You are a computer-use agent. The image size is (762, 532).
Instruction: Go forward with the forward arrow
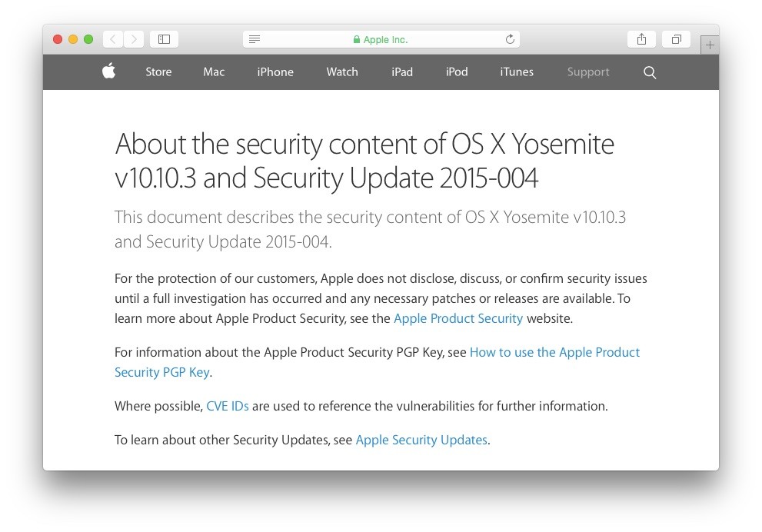tap(134, 39)
